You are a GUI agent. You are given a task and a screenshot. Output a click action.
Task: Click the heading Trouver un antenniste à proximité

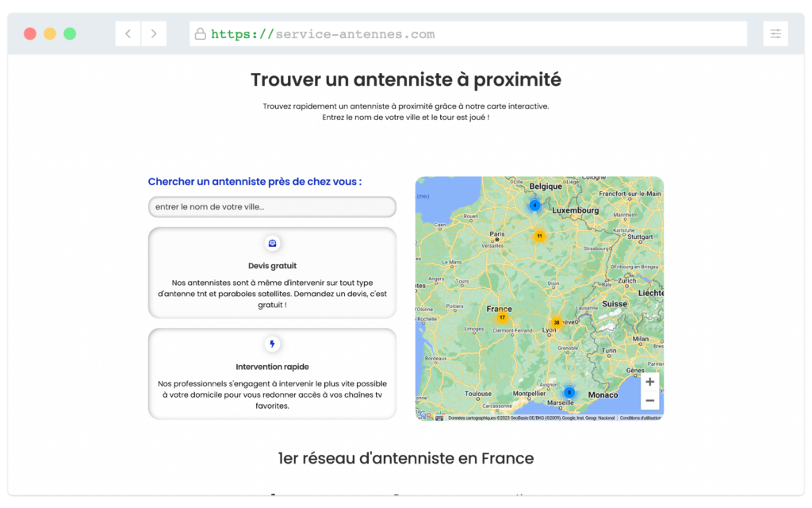coord(406,80)
